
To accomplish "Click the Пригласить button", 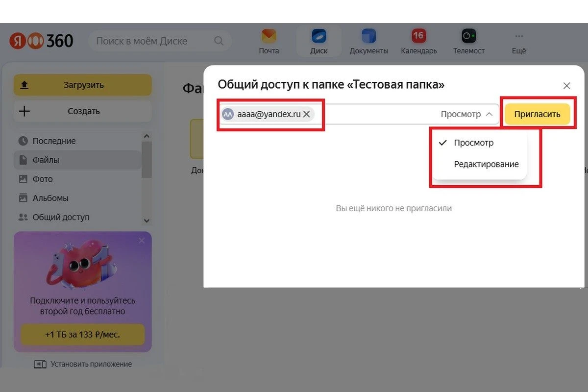I will (x=538, y=114).
